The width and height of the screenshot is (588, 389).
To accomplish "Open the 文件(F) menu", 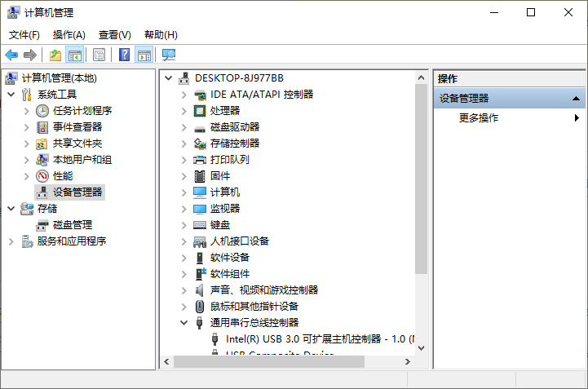I will coord(24,35).
